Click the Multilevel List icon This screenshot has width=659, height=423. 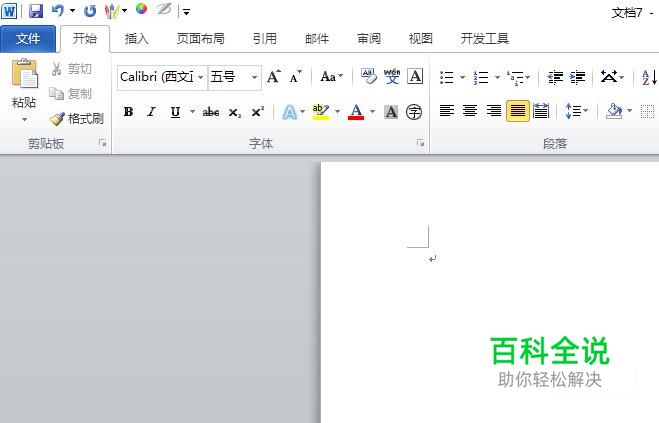coord(516,77)
